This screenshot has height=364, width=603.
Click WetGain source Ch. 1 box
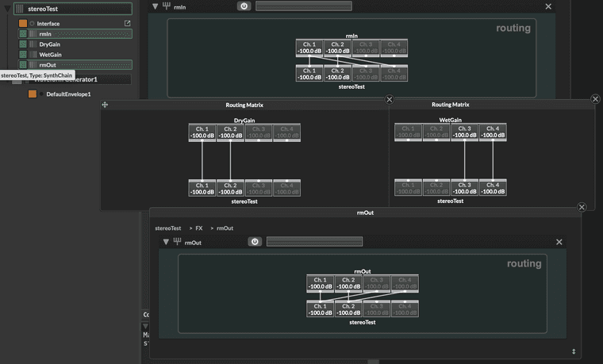coord(409,132)
